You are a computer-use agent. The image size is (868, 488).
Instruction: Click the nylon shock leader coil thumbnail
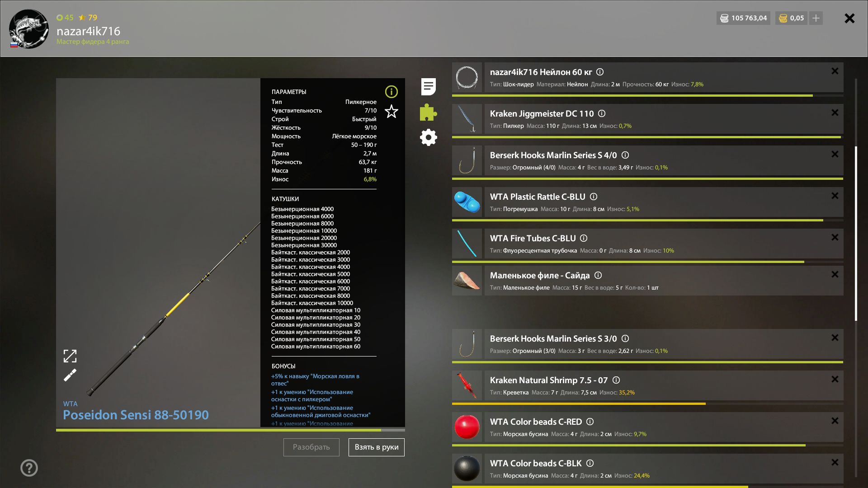(x=467, y=77)
